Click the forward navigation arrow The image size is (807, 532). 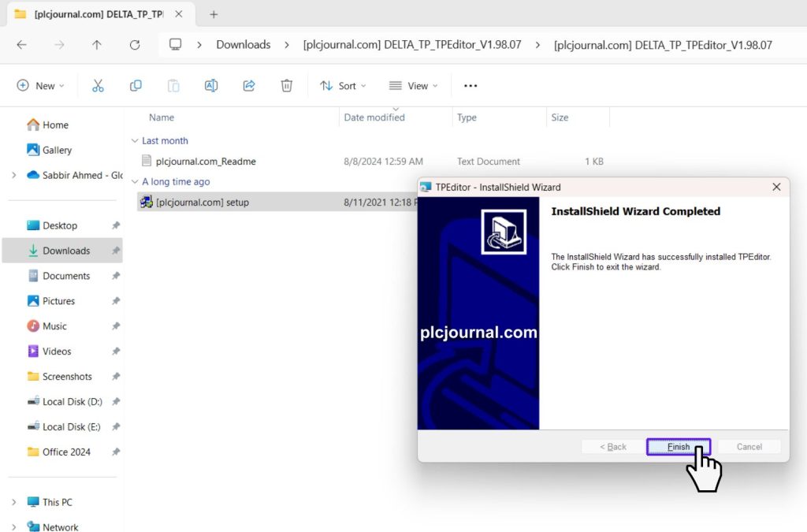pyautogui.click(x=60, y=45)
